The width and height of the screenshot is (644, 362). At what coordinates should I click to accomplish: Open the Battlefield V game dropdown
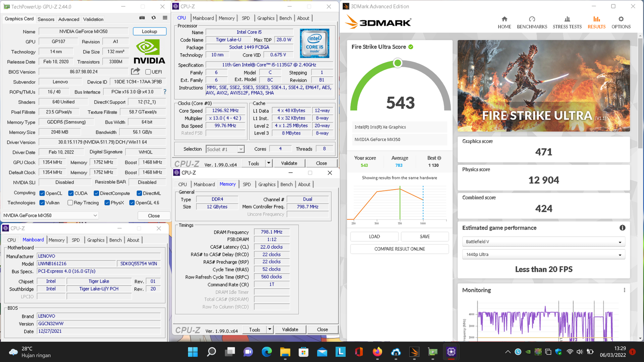click(x=543, y=242)
